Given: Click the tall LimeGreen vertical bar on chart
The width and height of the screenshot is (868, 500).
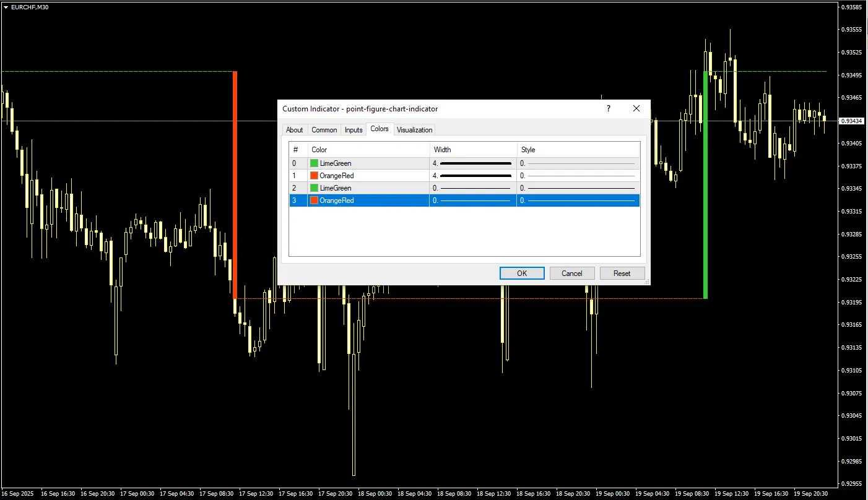Looking at the screenshot, I should coord(705,184).
